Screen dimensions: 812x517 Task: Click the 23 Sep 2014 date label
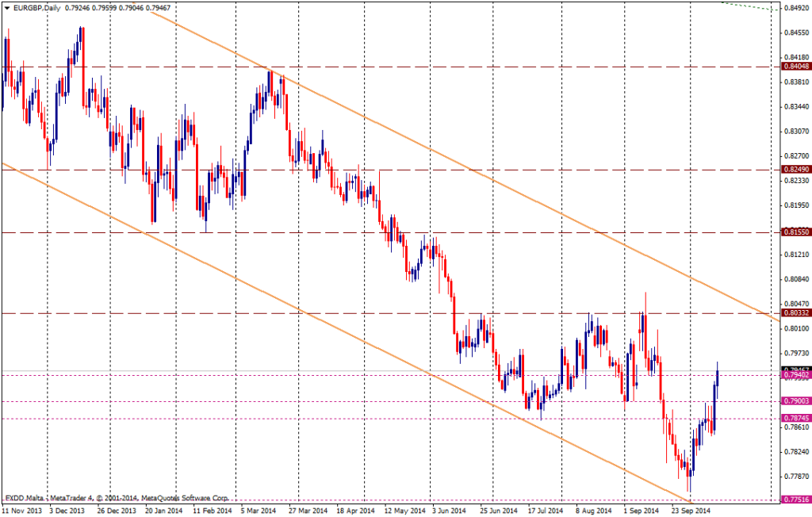691,511
